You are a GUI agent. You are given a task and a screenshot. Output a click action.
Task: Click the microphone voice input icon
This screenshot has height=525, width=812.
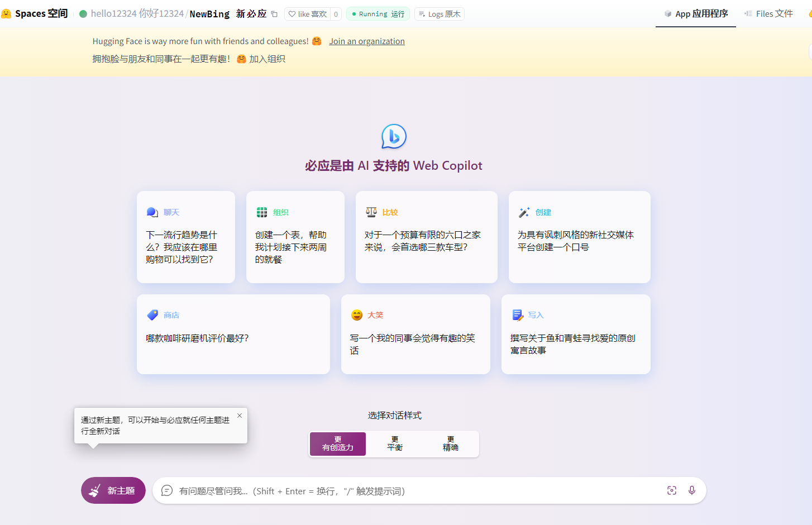(x=691, y=490)
